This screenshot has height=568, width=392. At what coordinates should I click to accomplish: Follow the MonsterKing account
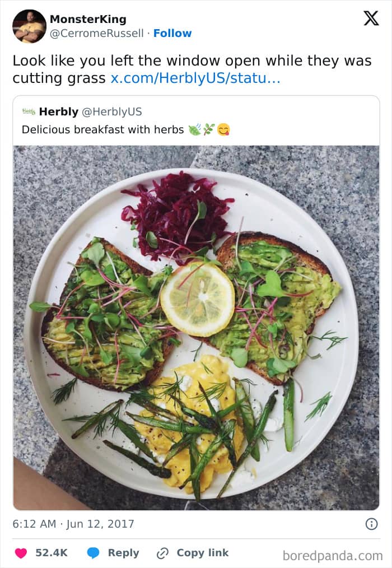click(172, 34)
